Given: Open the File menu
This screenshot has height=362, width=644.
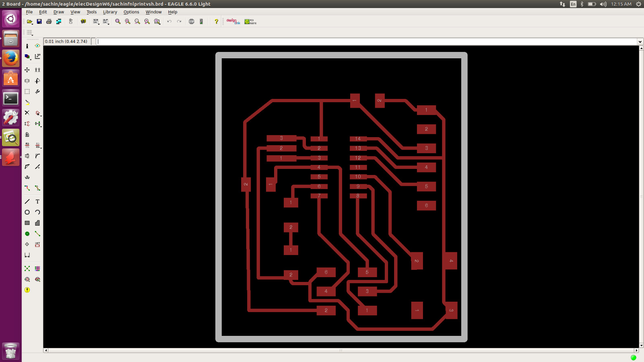Looking at the screenshot, I should 29,12.
